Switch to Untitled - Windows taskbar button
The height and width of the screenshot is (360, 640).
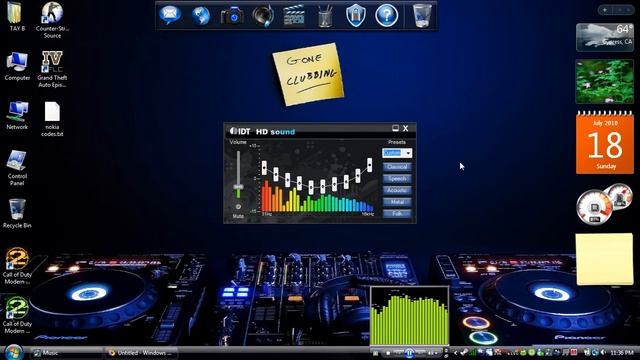coord(141,353)
